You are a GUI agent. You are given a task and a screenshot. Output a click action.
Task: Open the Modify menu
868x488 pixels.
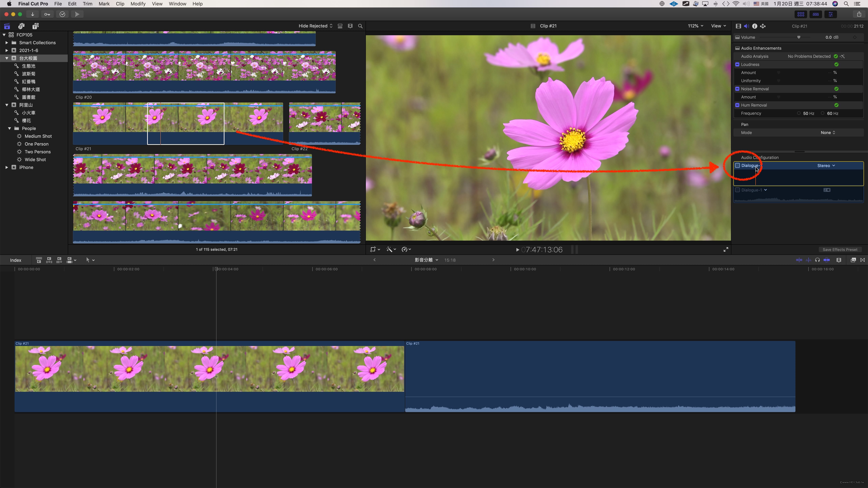coord(138,4)
